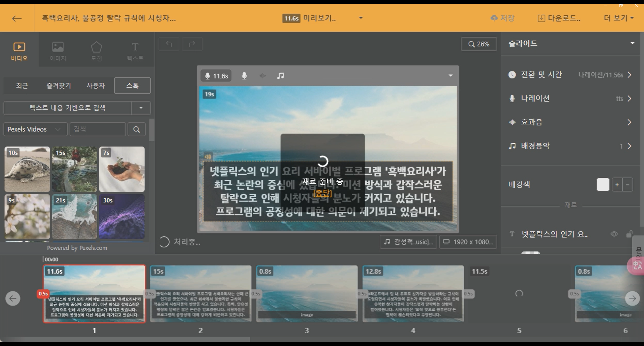Viewport: 644px width, 346px height.
Task: Click the 다운로드 download button
Action: pos(559,18)
